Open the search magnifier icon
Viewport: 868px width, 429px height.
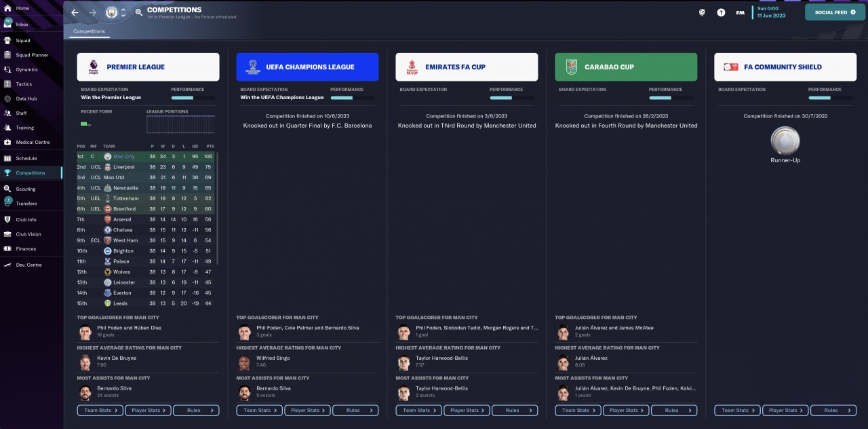click(x=138, y=12)
